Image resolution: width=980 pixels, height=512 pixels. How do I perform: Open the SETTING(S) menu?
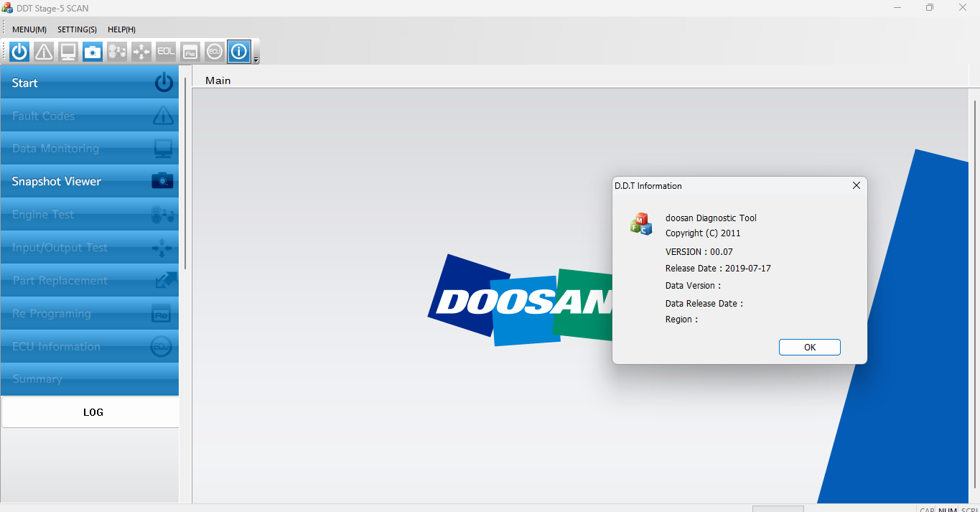(x=77, y=29)
